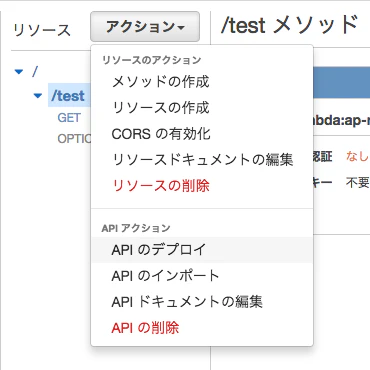Select the OPTIONS method under /test
Viewport: 370px width, 370px height.
point(74,139)
